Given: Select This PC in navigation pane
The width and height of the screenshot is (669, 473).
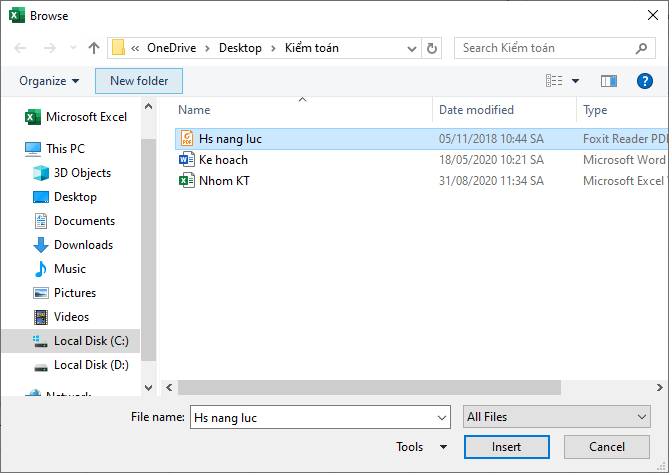Looking at the screenshot, I should [55, 148].
